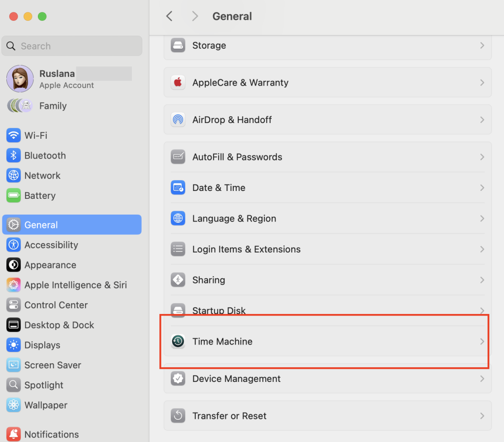Choose Displays from the sidebar

point(42,345)
